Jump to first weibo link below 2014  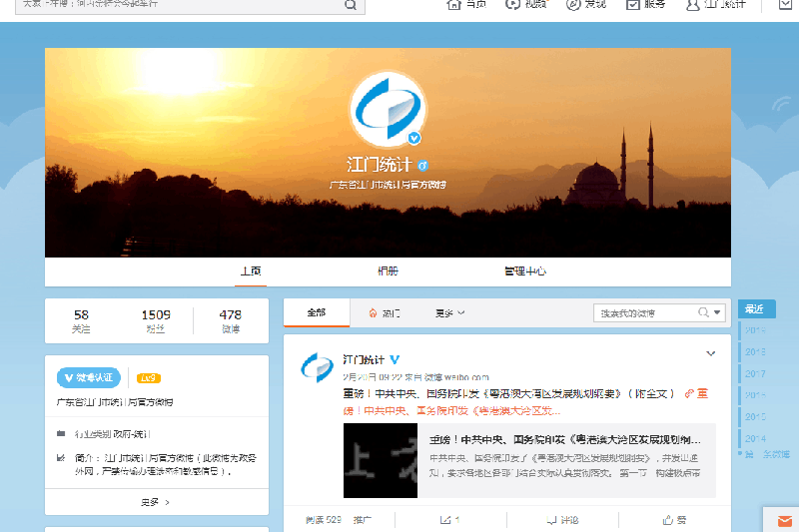[767, 454]
